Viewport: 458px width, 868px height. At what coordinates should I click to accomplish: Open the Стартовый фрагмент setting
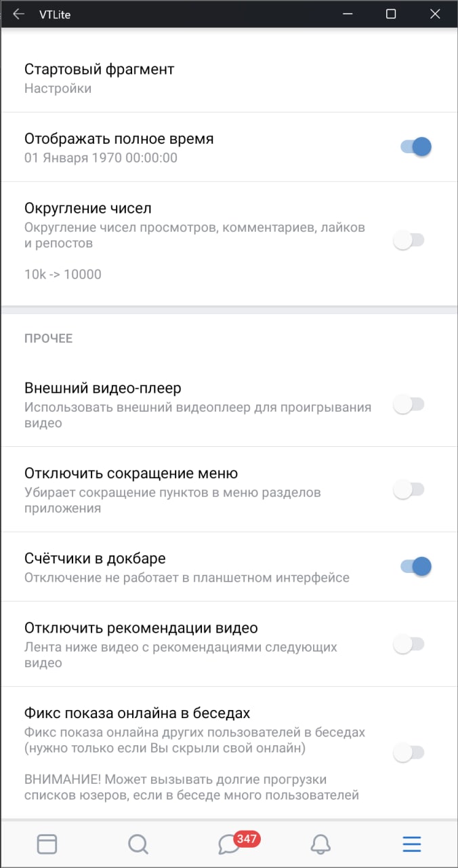coord(100,77)
